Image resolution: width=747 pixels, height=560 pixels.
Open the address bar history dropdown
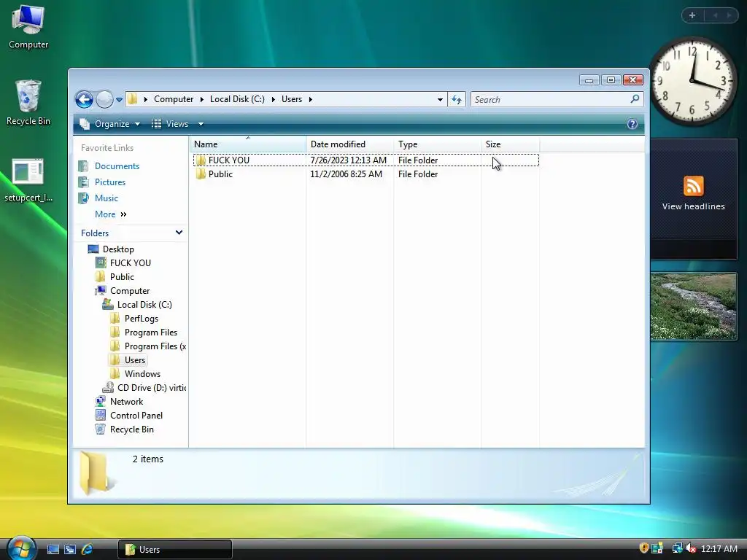point(440,99)
